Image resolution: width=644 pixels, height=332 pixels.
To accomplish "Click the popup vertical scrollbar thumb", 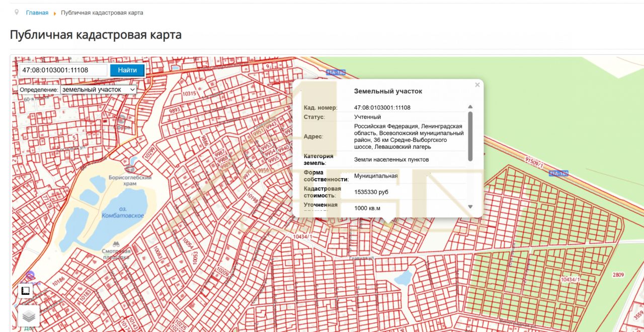I will pyautogui.click(x=470, y=136).
